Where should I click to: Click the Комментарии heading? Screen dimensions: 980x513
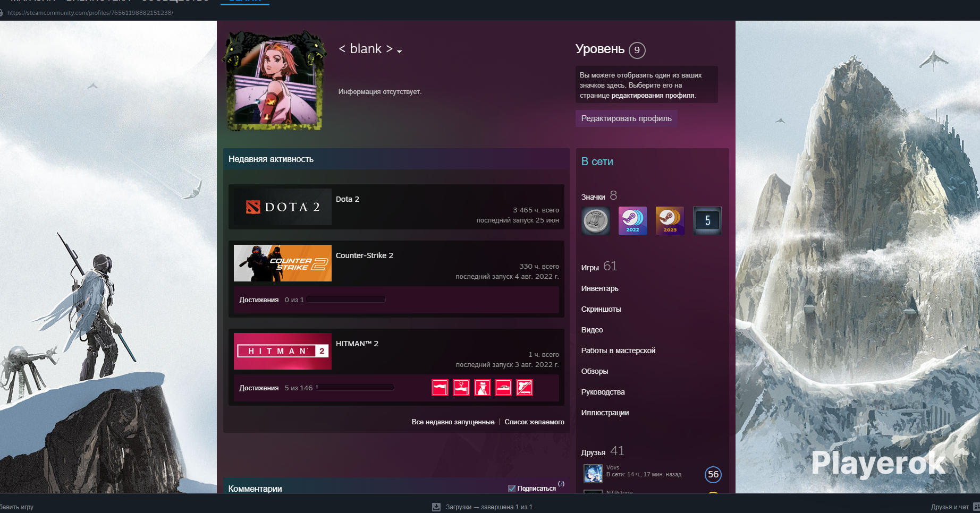(x=255, y=489)
